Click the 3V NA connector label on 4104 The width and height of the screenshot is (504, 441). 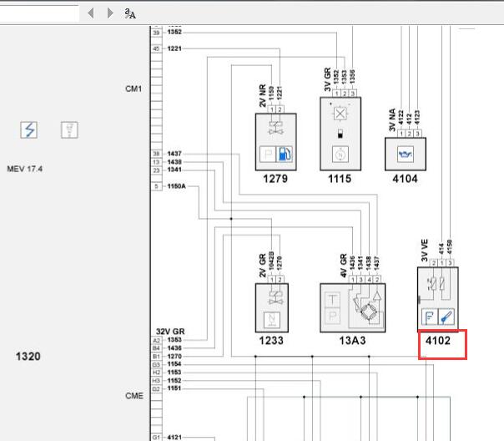point(392,120)
